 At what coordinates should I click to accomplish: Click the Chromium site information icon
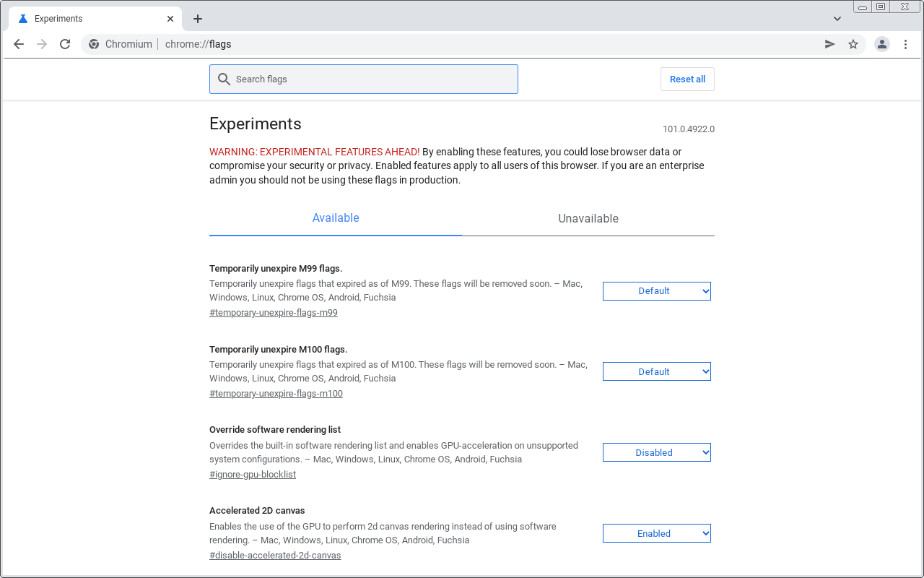94,44
